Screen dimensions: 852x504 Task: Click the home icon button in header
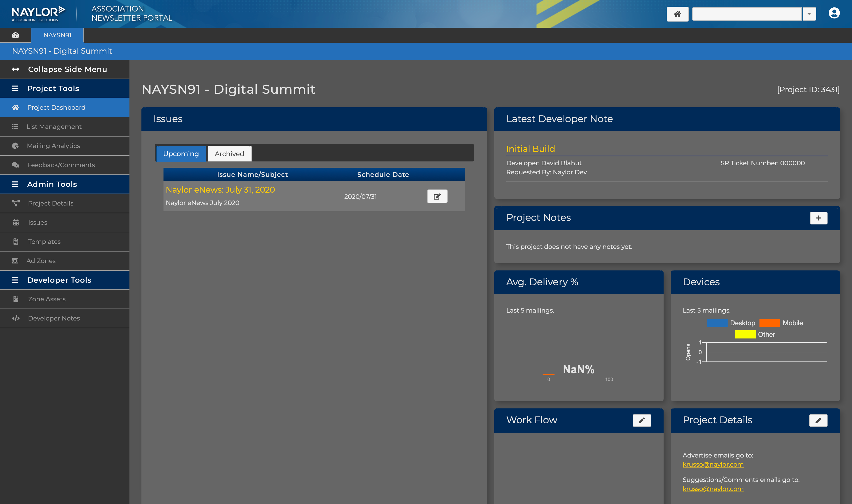click(677, 14)
